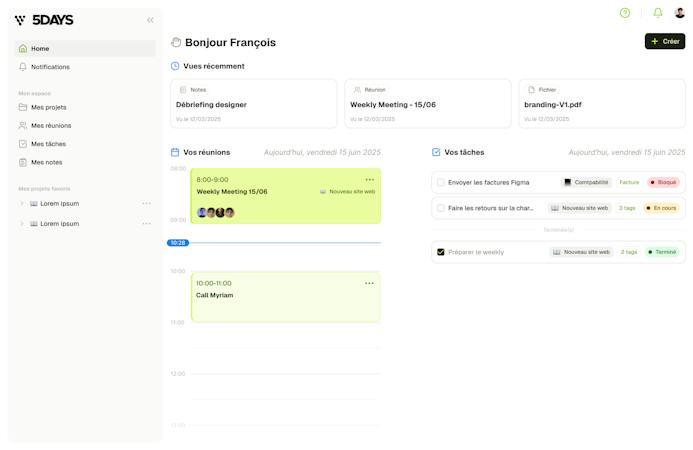Viewport: 693px width, 450px height.
Task: Check the Envoyer les factures Figma task
Action: click(441, 183)
